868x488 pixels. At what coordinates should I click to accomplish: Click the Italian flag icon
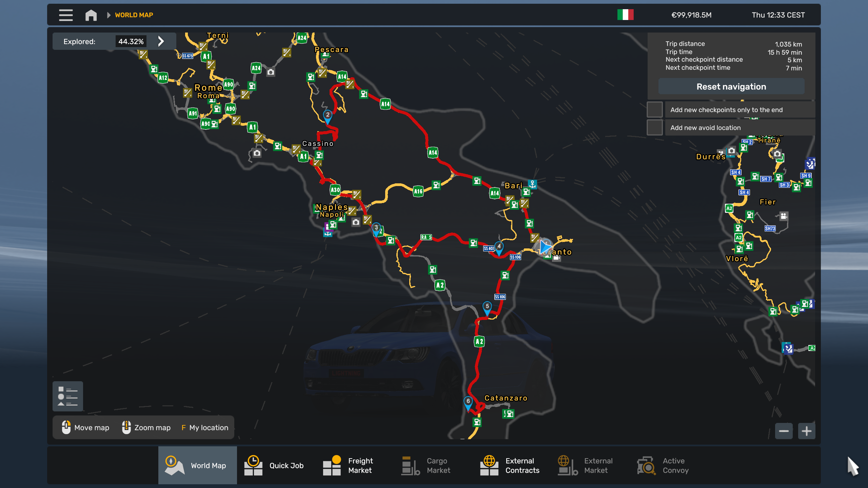pos(625,15)
